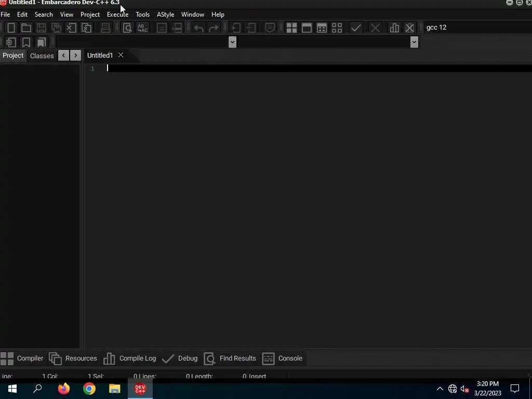
Task: Open the Execute menu
Action: [x=117, y=14]
